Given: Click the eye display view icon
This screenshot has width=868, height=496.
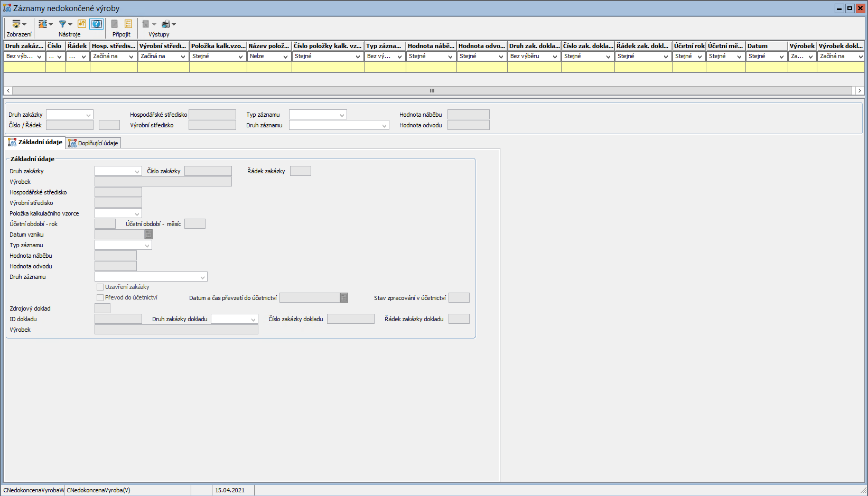Looking at the screenshot, I should point(16,24).
